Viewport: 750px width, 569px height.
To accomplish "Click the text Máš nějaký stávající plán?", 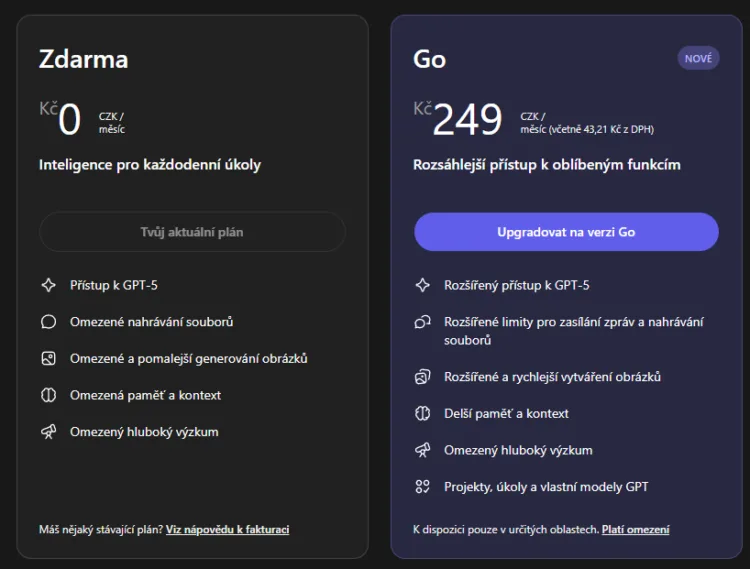I will (x=101, y=529).
